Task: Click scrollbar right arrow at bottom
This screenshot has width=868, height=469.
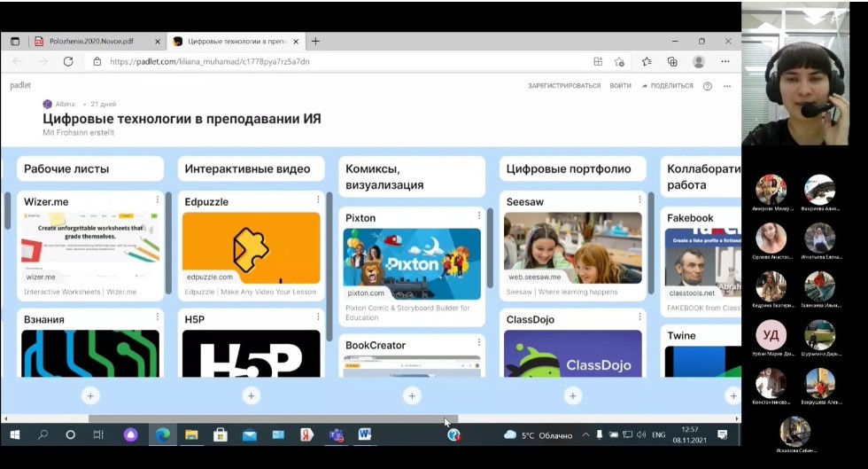Action: point(737,419)
